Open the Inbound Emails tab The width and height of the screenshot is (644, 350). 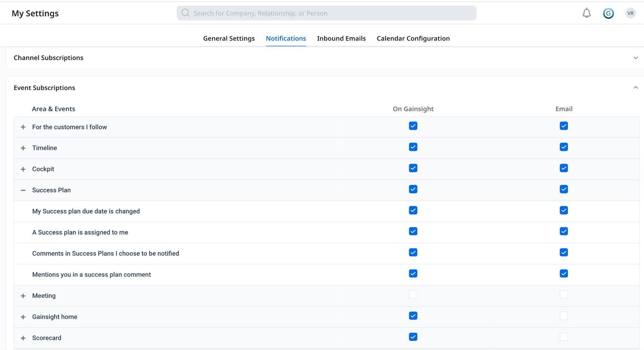[341, 38]
